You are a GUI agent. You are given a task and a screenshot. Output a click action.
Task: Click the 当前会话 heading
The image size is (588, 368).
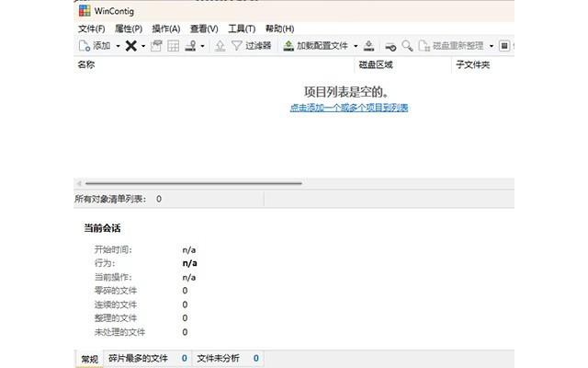[x=102, y=228]
